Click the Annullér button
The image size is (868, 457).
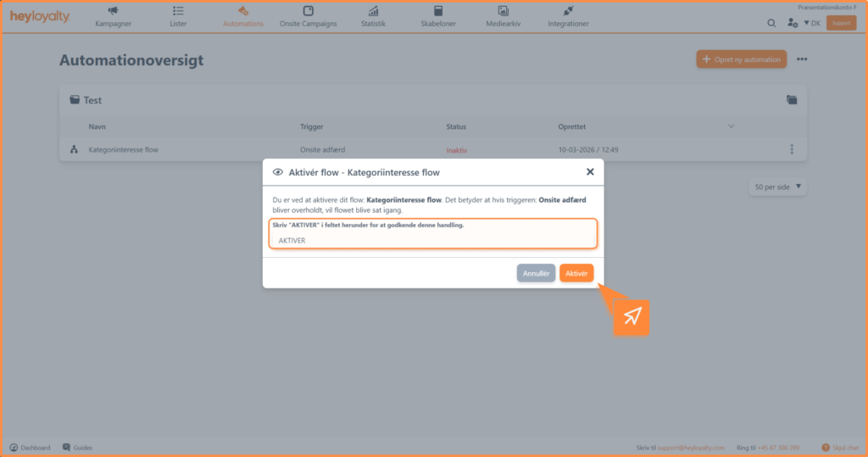536,273
